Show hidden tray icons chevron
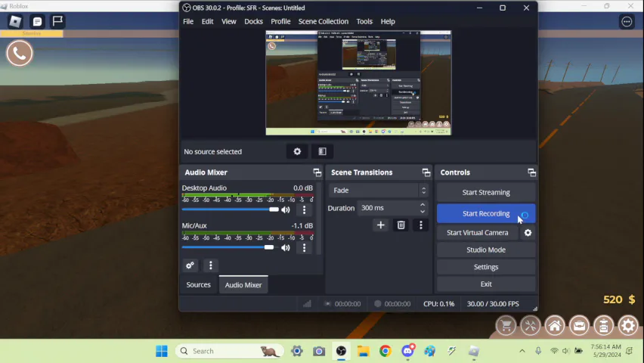Image resolution: width=644 pixels, height=363 pixels. point(522,351)
